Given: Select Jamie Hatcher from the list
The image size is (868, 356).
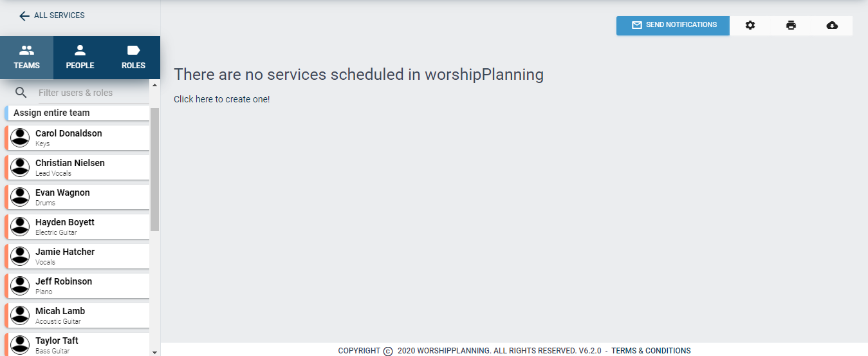Looking at the screenshot, I should (77, 256).
